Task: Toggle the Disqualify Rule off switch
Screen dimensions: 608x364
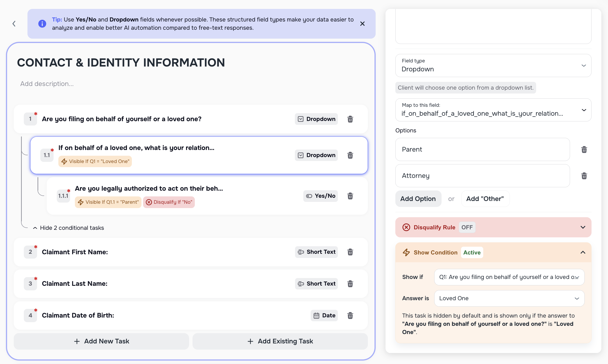Action: (467, 227)
